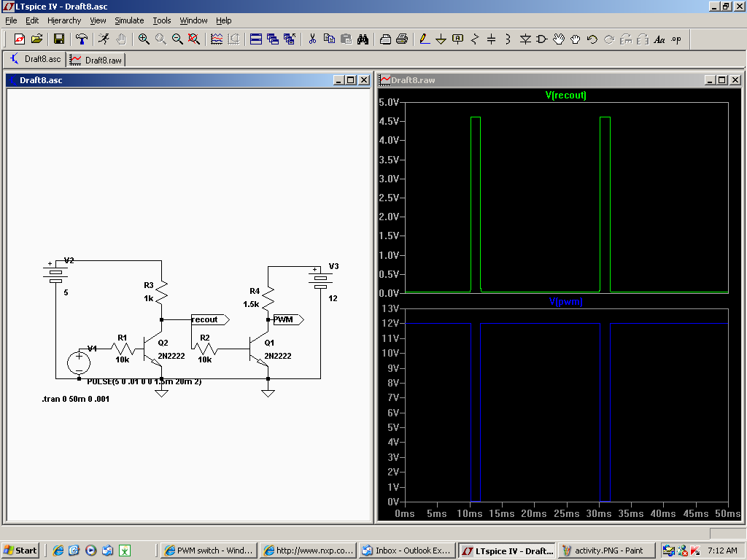Image resolution: width=747 pixels, height=560 pixels.
Task: Open the Window menu
Action: tap(193, 20)
